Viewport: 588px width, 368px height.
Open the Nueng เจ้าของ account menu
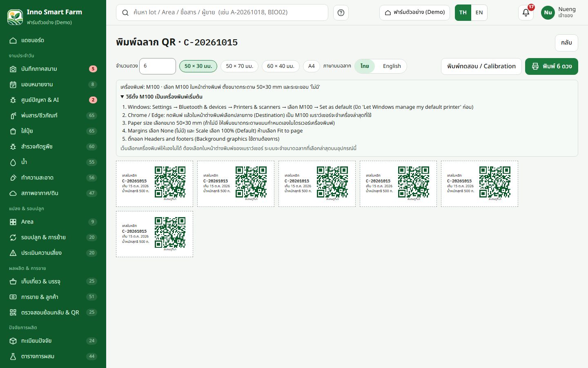point(559,13)
